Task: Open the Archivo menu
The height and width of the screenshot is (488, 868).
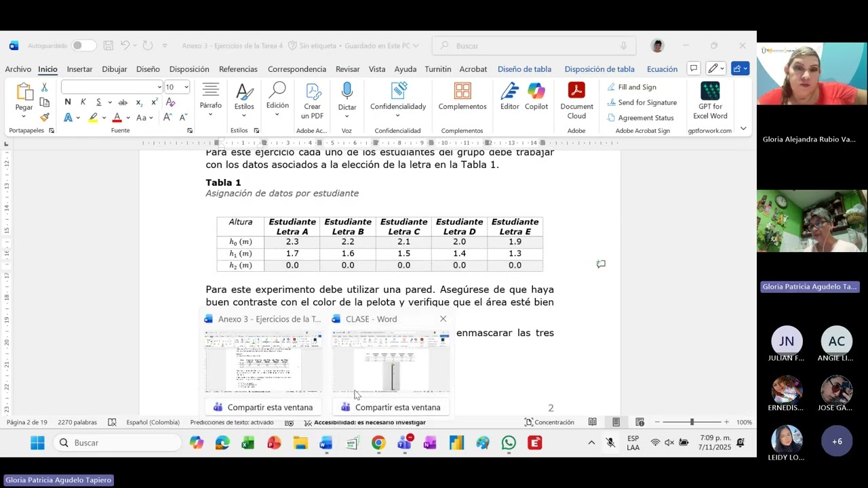Action: (18, 69)
